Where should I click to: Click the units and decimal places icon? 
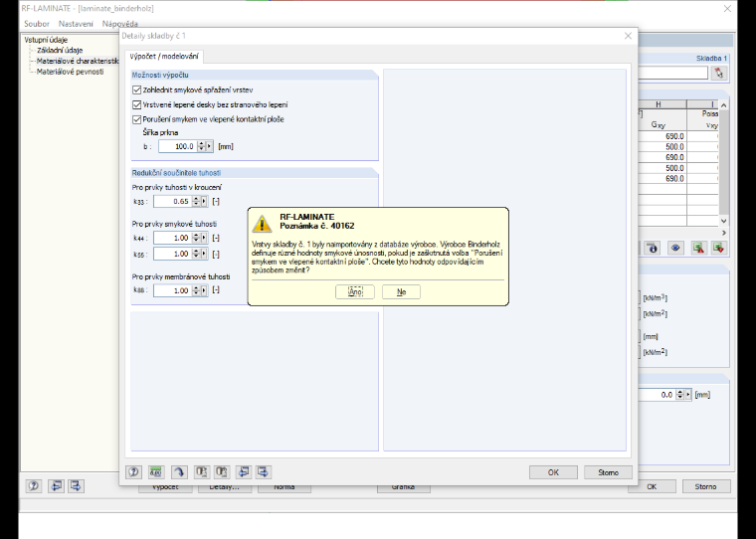[156, 472]
